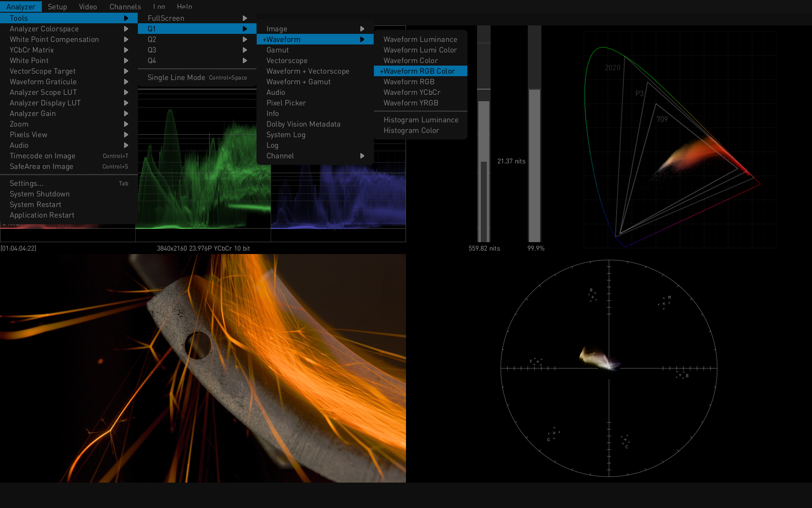Toggle SafeArea on Image
Viewport: 812px width, 508px height.
[x=41, y=166]
